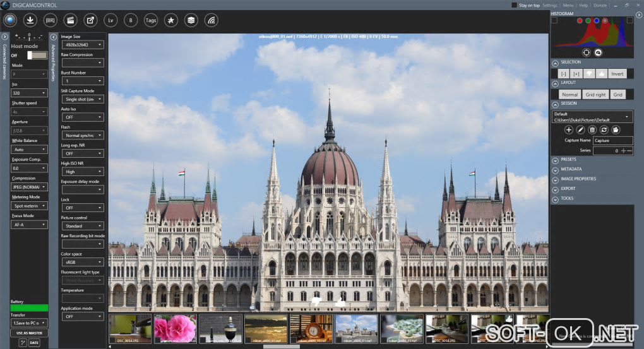The height and width of the screenshot is (349, 644).
Task: Click the blue Capture photo button
Action: click(10, 20)
